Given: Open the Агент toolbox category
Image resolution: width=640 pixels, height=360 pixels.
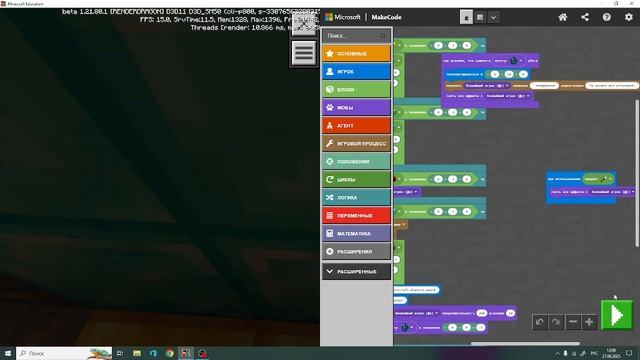Looking at the screenshot, I should tap(356, 125).
